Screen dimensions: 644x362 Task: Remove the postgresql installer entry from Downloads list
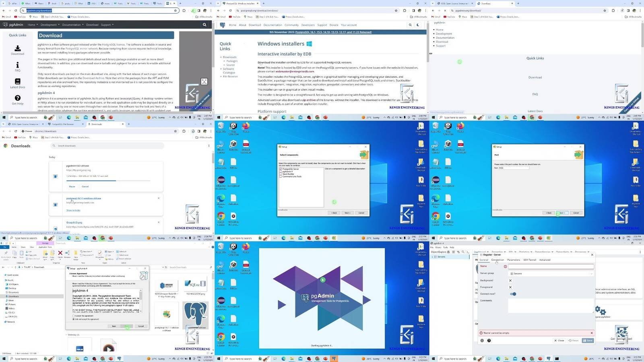coord(159,198)
